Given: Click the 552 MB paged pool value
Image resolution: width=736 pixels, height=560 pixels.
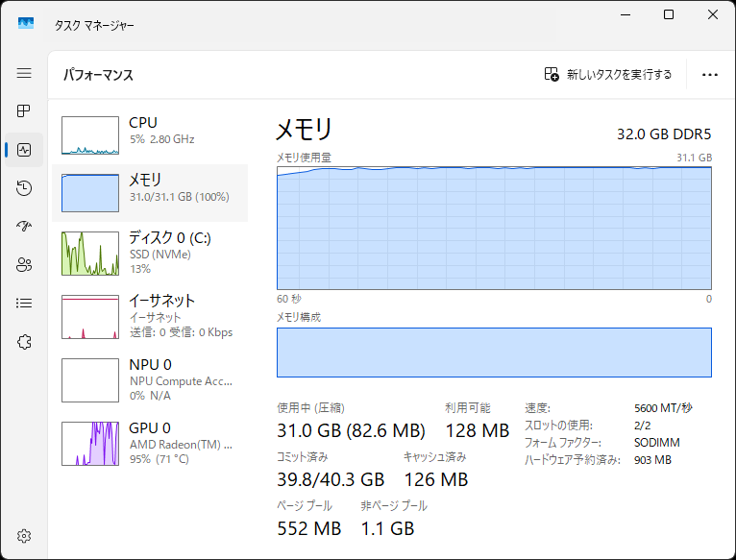Looking at the screenshot, I should click(308, 528).
